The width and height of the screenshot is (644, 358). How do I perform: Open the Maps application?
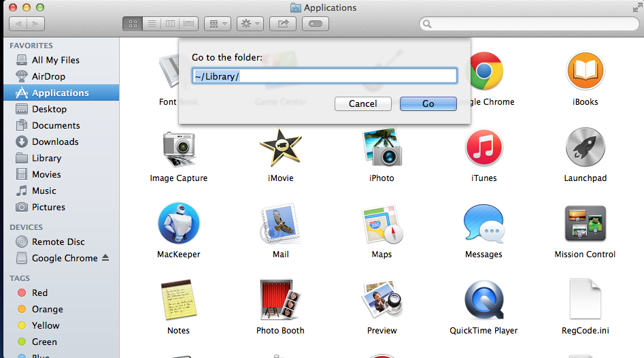pyautogui.click(x=382, y=225)
